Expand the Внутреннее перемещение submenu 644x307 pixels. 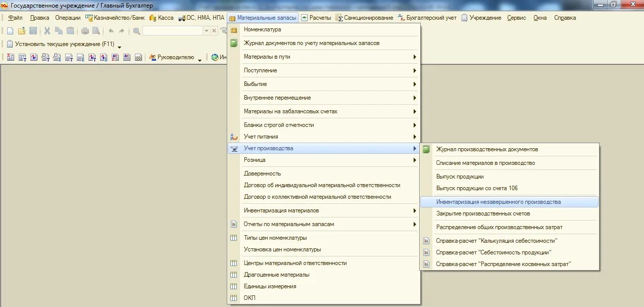click(x=324, y=98)
